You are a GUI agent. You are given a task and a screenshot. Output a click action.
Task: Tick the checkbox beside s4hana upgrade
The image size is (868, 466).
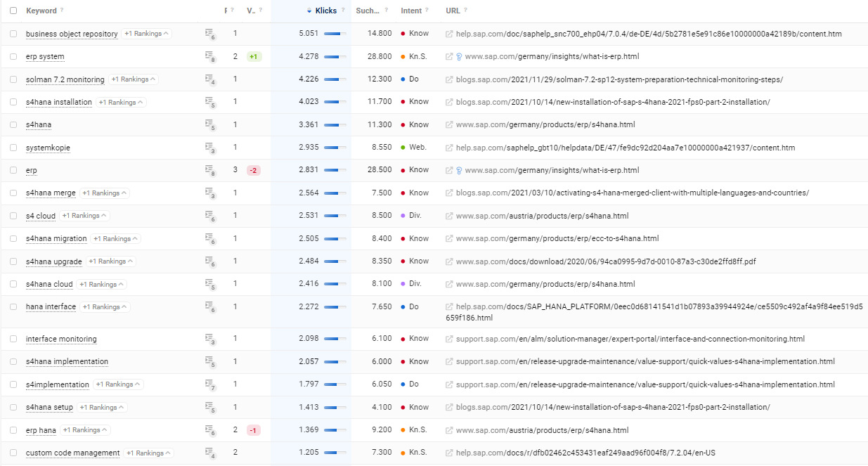13,261
